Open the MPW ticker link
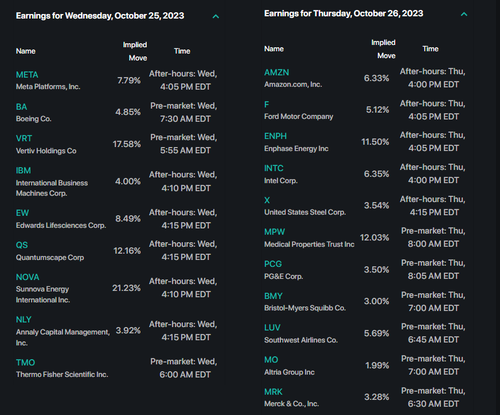Image resolution: width=500 pixels, height=415 pixels. [275, 232]
